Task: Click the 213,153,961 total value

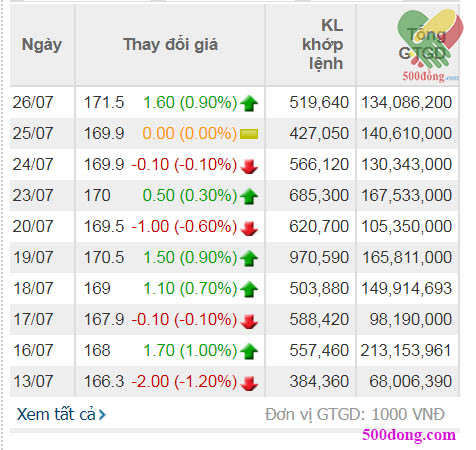Action: pos(406,351)
